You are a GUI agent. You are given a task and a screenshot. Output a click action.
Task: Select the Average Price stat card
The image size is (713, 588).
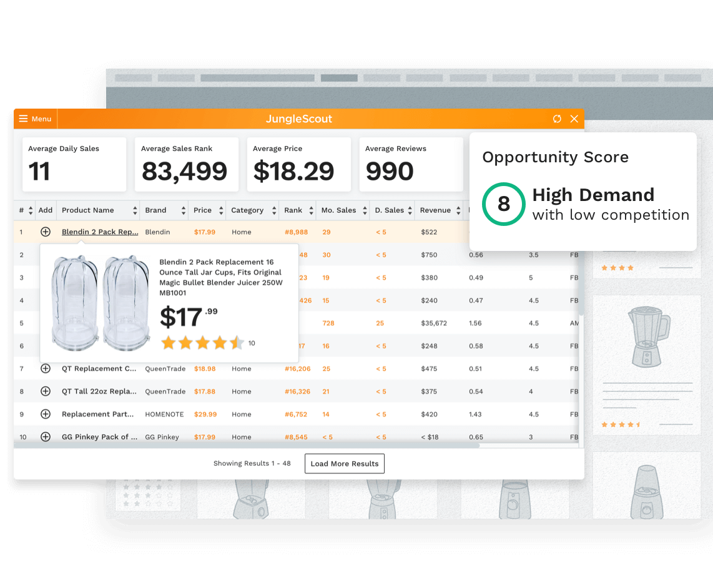[x=299, y=164]
